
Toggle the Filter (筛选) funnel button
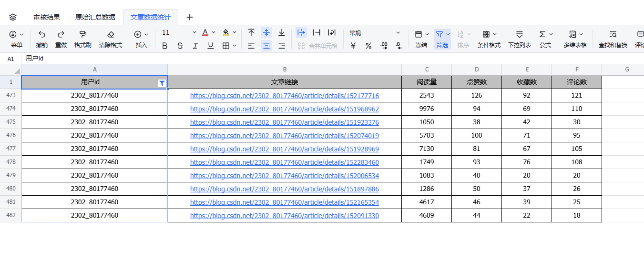pyautogui.click(x=442, y=39)
